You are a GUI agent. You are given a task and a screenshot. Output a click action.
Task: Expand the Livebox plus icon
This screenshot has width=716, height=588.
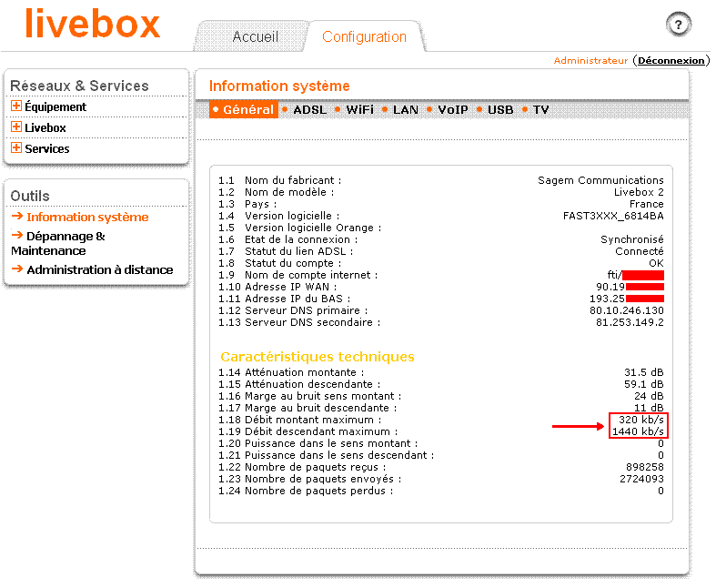(x=16, y=127)
